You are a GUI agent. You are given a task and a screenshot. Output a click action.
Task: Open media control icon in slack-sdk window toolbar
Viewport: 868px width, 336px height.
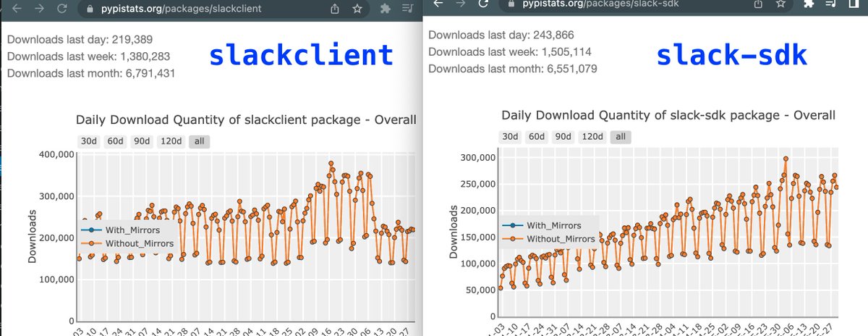(x=831, y=4)
